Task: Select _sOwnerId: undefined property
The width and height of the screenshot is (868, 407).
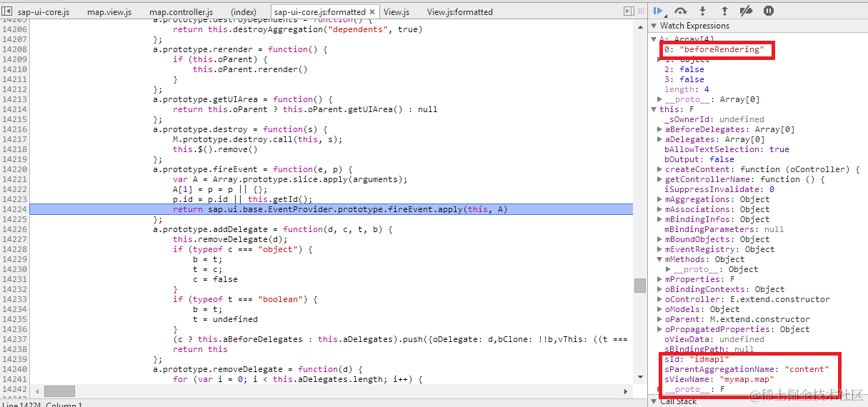Action: pos(714,119)
